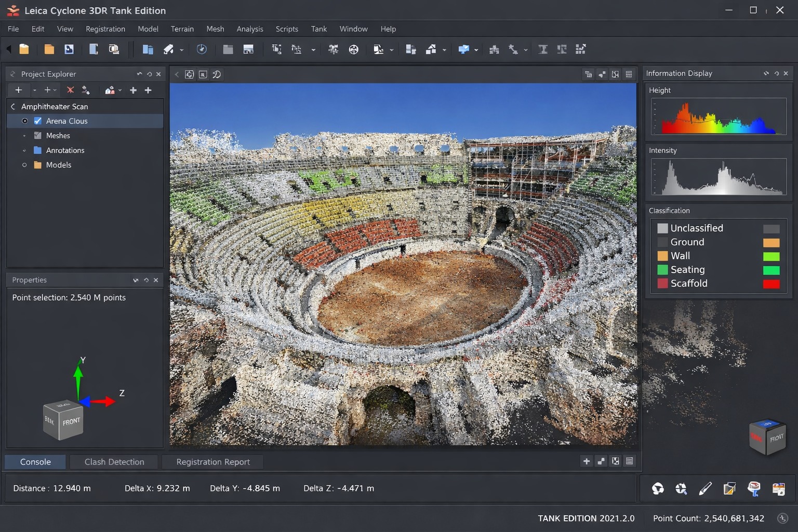Click the orange folder icon in main toolbar
This screenshot has width=798, height=532.
point(49,49)
